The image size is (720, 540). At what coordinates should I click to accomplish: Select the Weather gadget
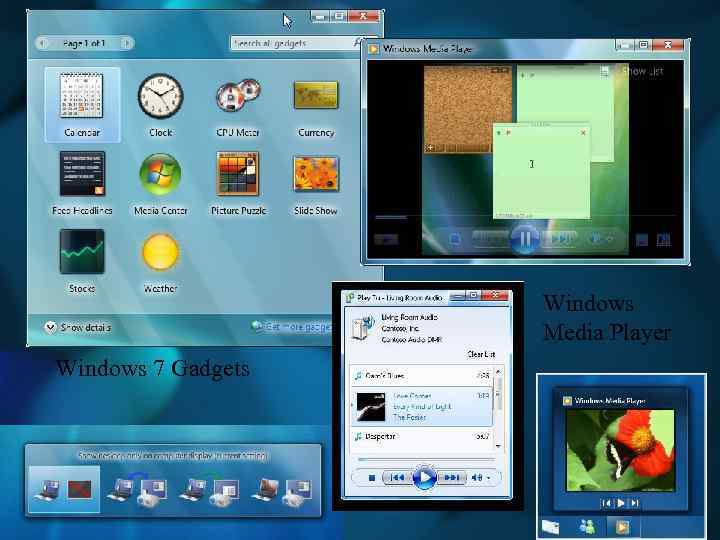click(x=160, y=261)
